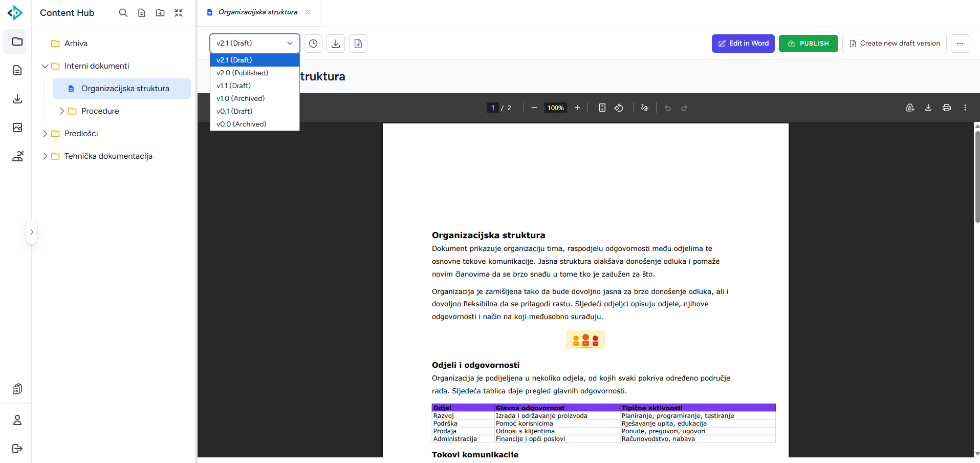Open the documents section in left rail
This screenshot has width=980, height=463.
point(17,70)
